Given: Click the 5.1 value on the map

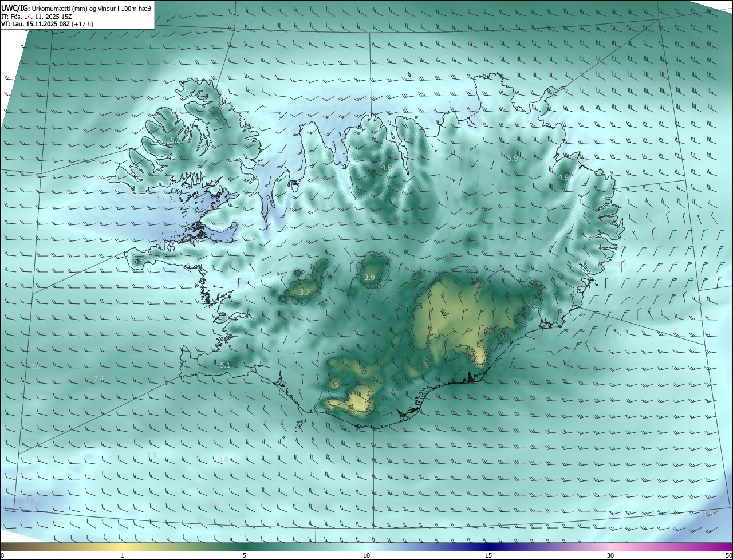Looking at the screenshot, I should 225,365.
